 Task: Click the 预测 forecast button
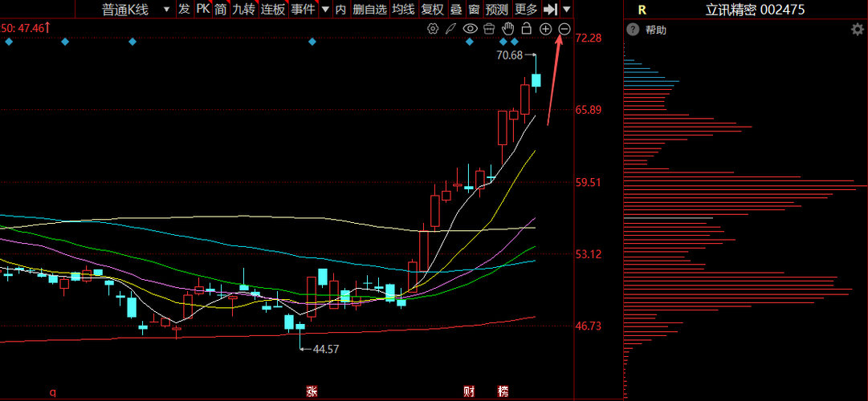click(x=496, y=10)
